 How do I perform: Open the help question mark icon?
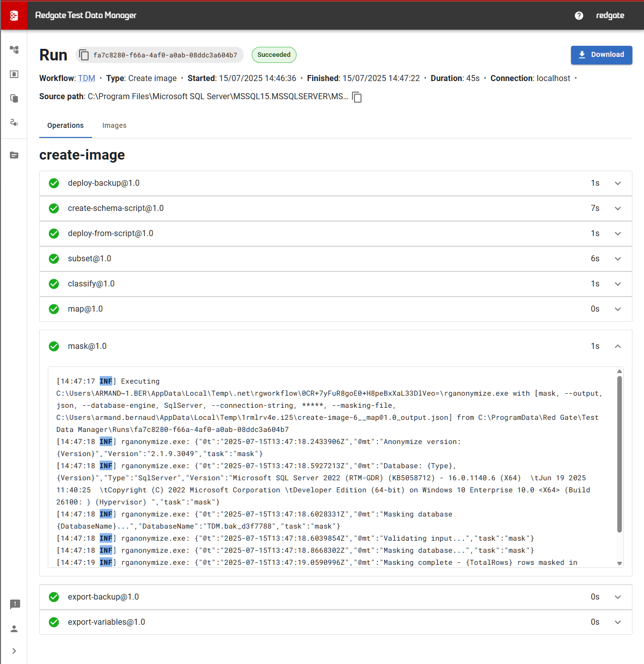(579, 16)
